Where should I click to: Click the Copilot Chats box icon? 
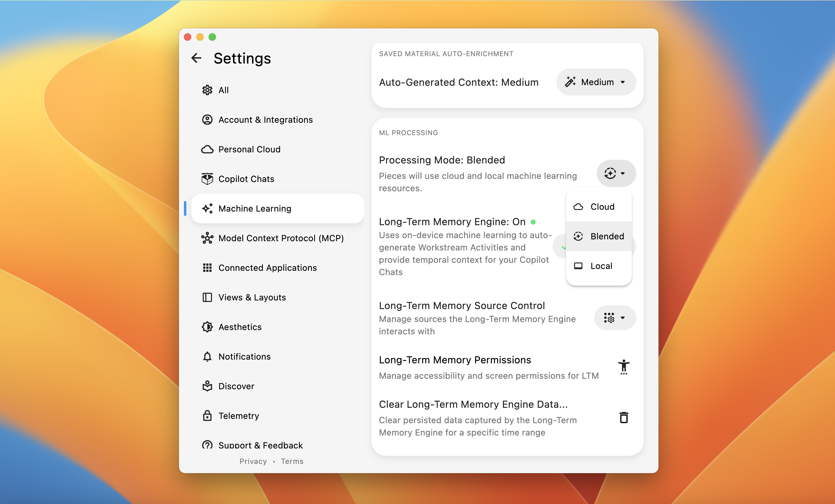coord(207,179)
